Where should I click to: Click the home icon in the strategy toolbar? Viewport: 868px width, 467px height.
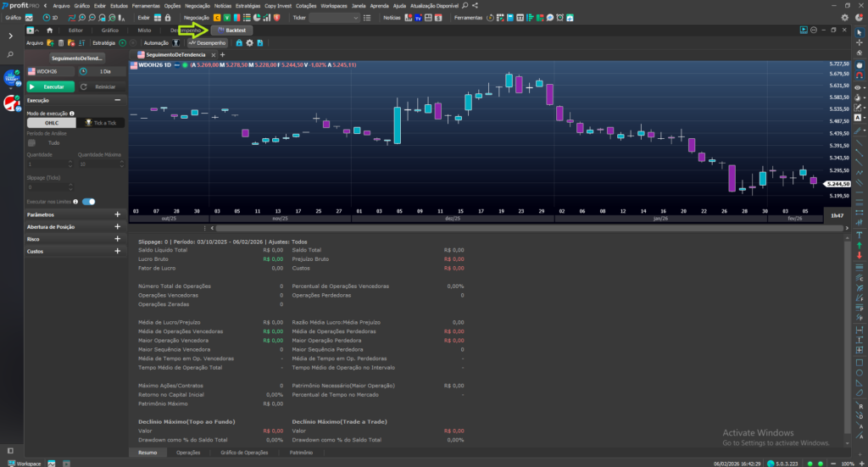pyautogui.click(x=49, y=30)
